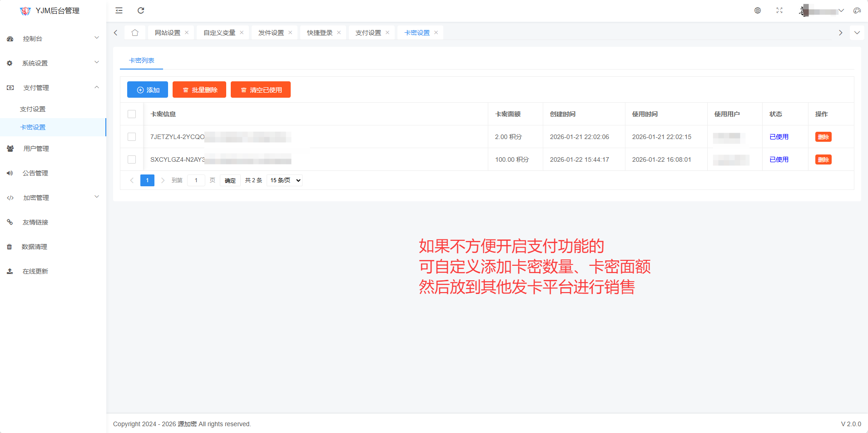Check the select-all checkbox in table header
The image size is (868, 433).
[132, 114]
